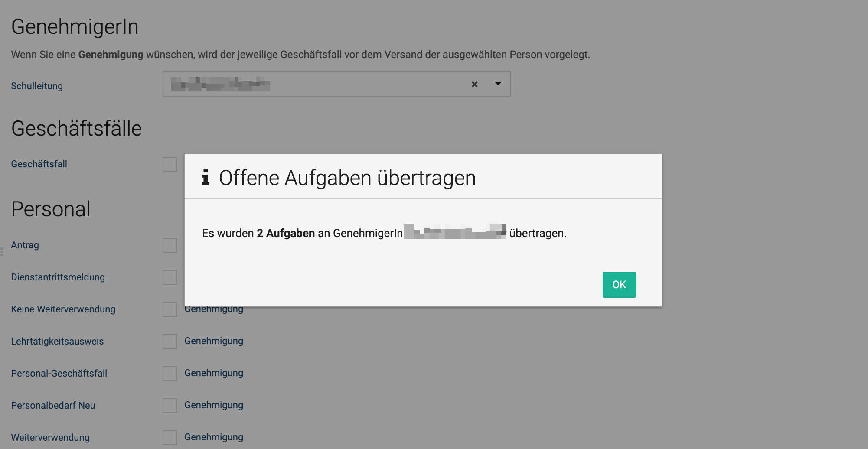Click the Antrag row label
Viewport: 868px width, 449px height.
click(x=25, y=245)
